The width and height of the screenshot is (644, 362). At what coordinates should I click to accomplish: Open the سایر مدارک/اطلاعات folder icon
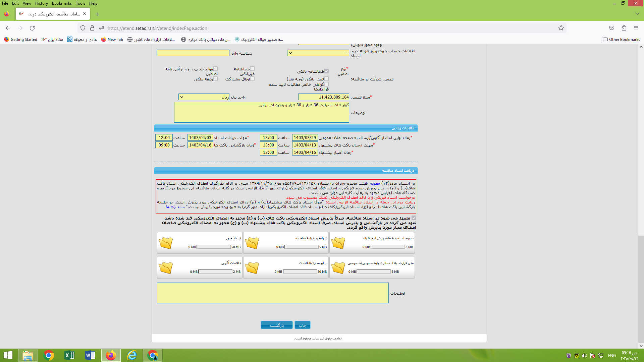click(x=252, y=268)
